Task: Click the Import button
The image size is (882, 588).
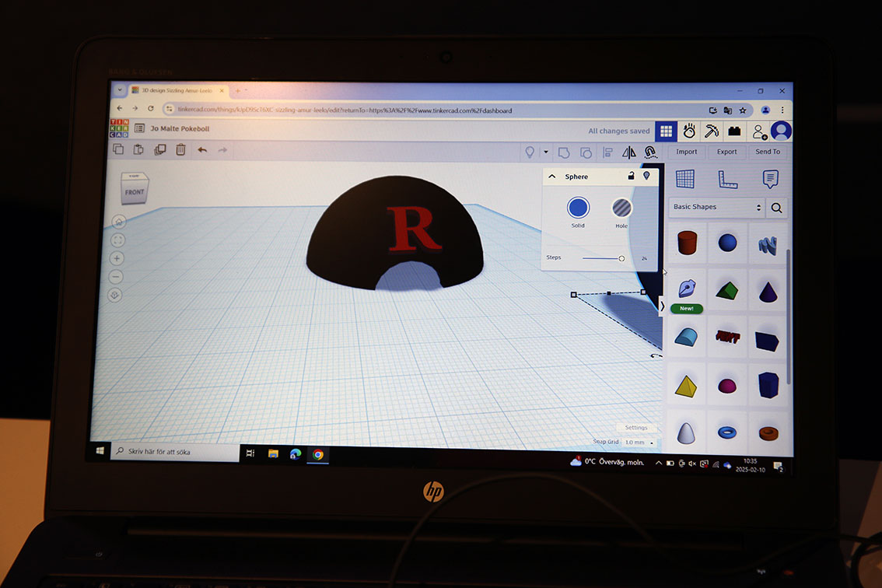Action: pyautogui.click(x=686, y=152)
